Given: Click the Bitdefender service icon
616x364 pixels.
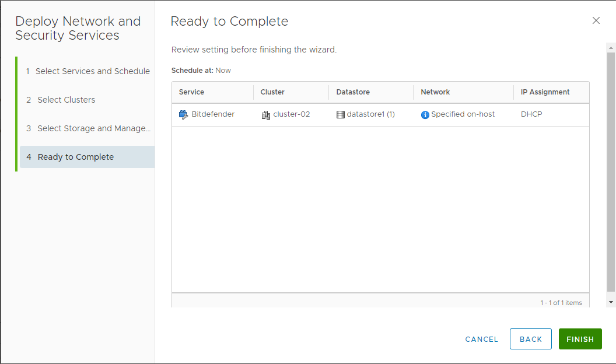Looking at the screenshot, I should point(184,115).
